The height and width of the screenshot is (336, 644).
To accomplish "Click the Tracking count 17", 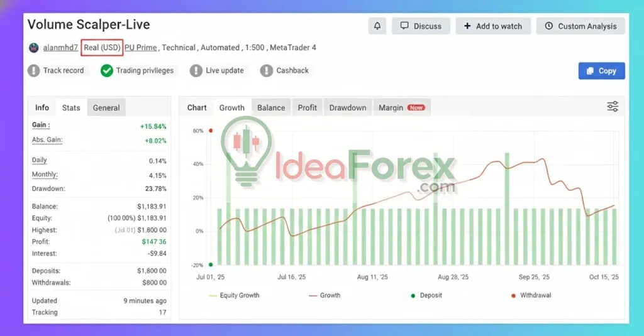I will tap(163, 312).
